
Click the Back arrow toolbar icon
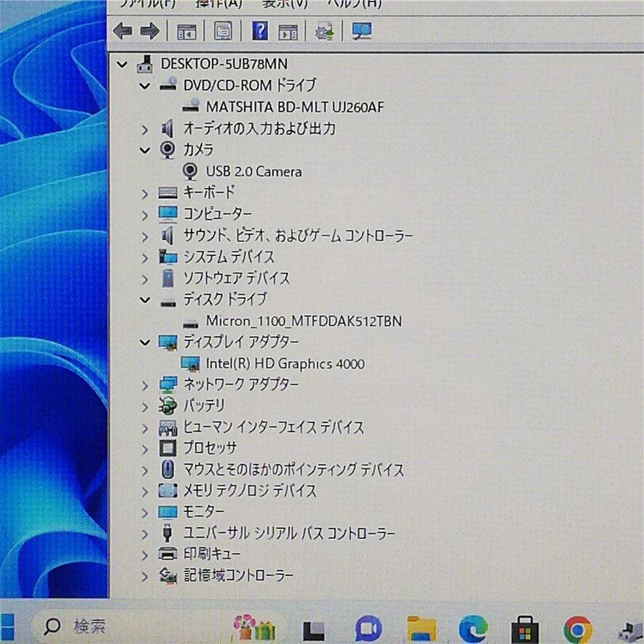[122, 31]
